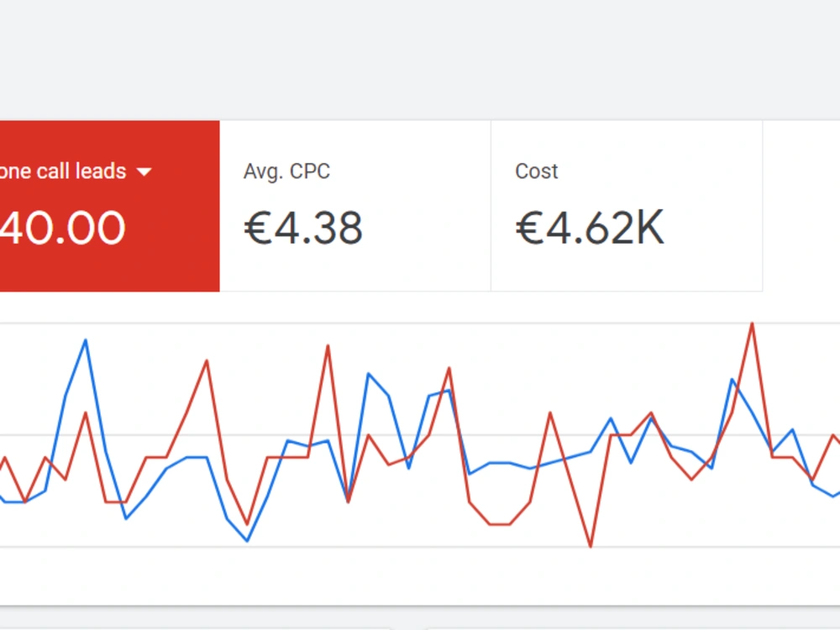This screenshot has width=840, height=630.
Task: Click the lowest red line dip in chart
Action: click(x=591, y=546)
